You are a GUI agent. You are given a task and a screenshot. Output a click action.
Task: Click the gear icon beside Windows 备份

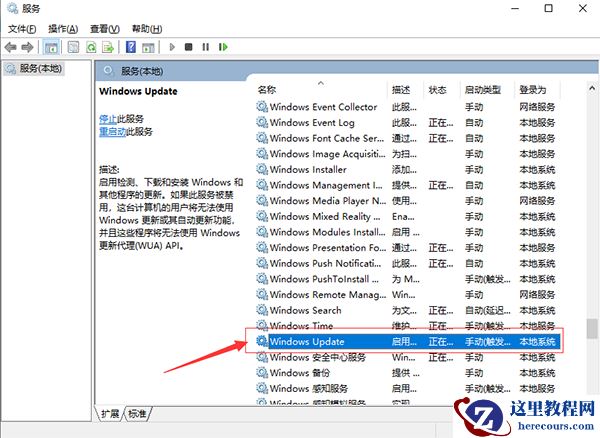[262, 373]
